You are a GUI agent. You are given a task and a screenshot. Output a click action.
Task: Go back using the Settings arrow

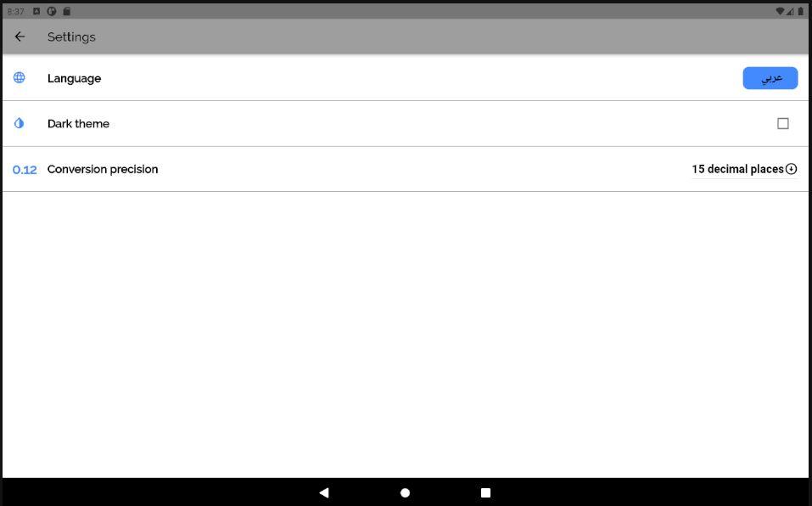point(20,37)
